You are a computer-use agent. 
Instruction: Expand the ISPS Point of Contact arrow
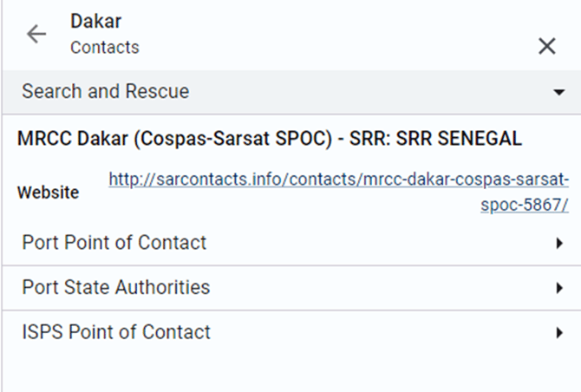coord(559,332)
